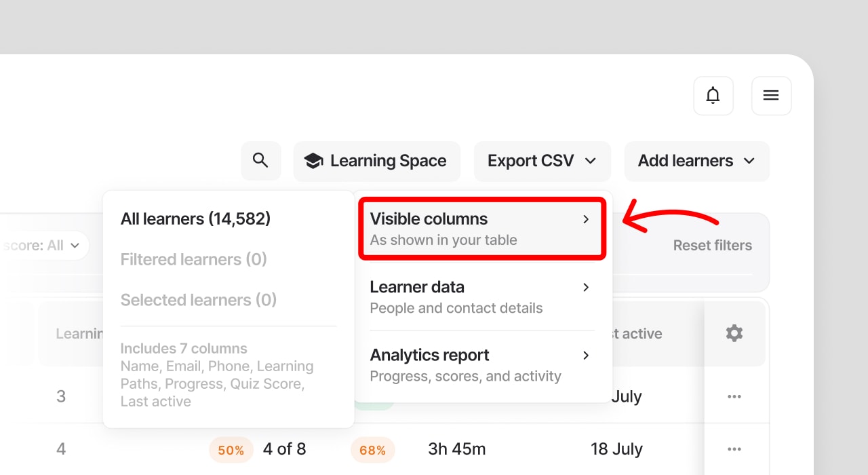
Task: Expand the Add learners dropdown
Action: pyautogui.click(x=696, y=161)
